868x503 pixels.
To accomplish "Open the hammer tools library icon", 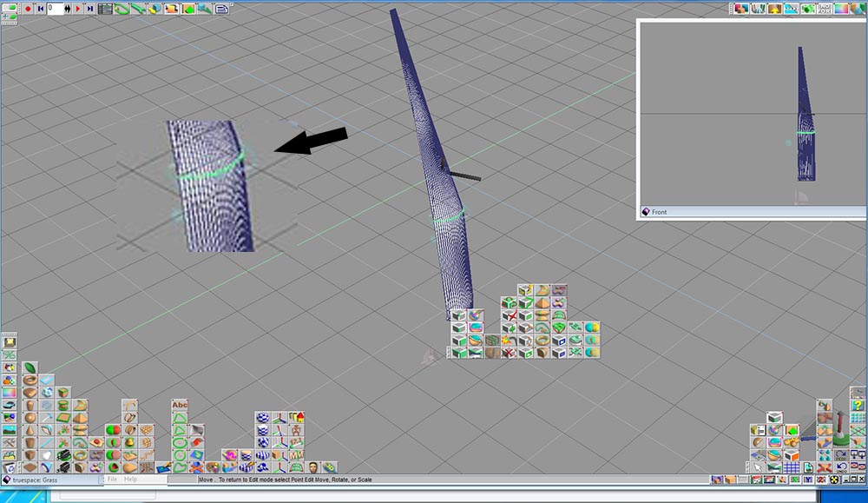I will click(10, 442).
